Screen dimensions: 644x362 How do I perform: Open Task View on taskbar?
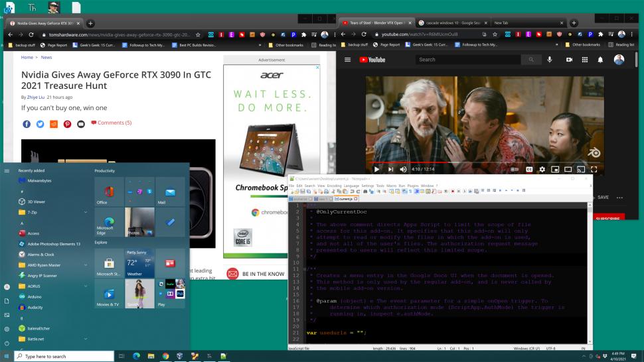click(x=121, y=356)
